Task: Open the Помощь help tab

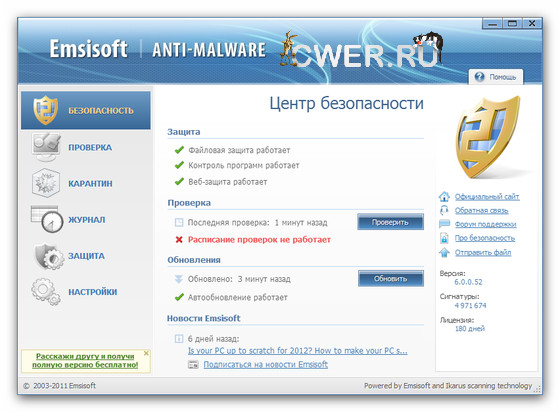Action: tap(496, 77)
